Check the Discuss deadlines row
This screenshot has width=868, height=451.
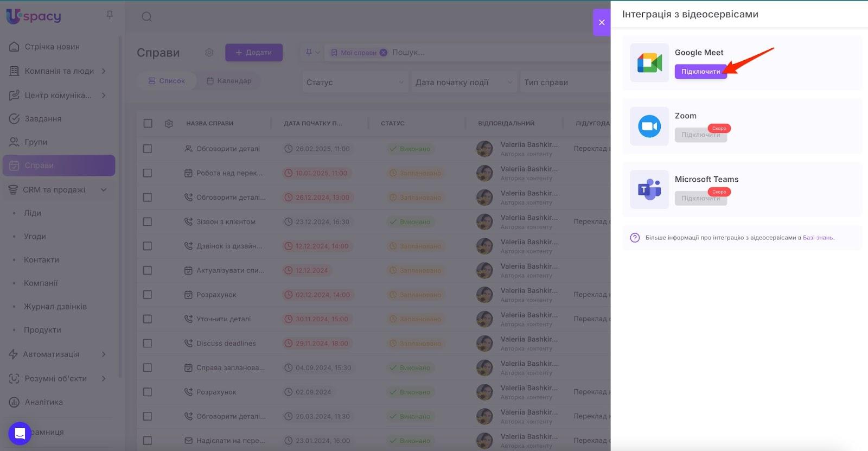coord(148,344)
